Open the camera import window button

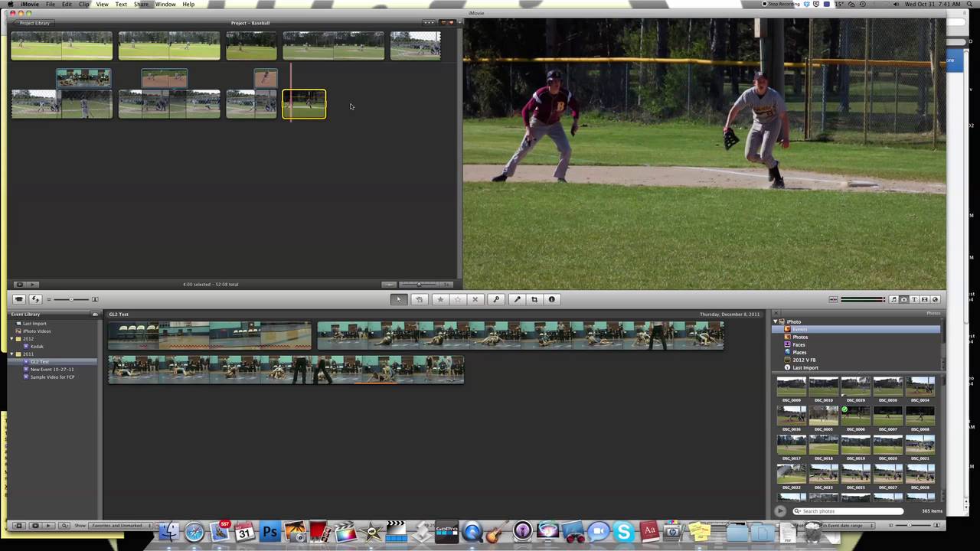tap(19, 299)
